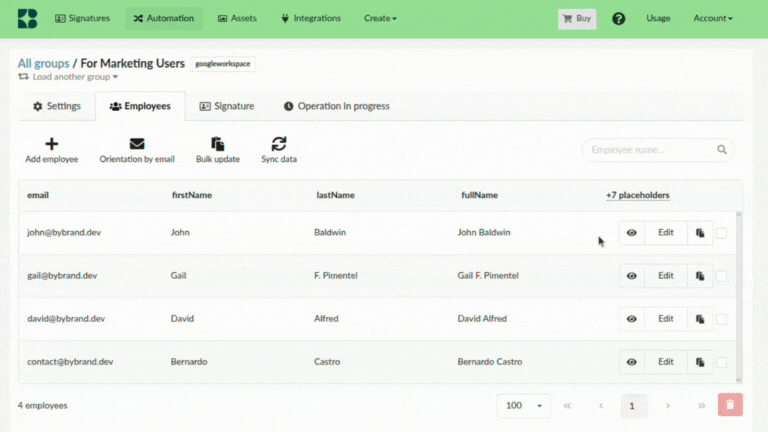The width and height of the screenshot is (768, 432).
Task: Click the search magnifier icon
Action: 721,150
